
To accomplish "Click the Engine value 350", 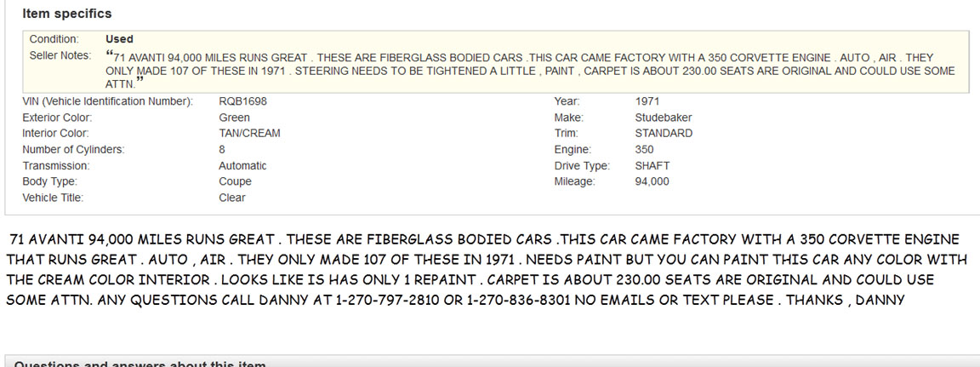I will tap(645, 150).
